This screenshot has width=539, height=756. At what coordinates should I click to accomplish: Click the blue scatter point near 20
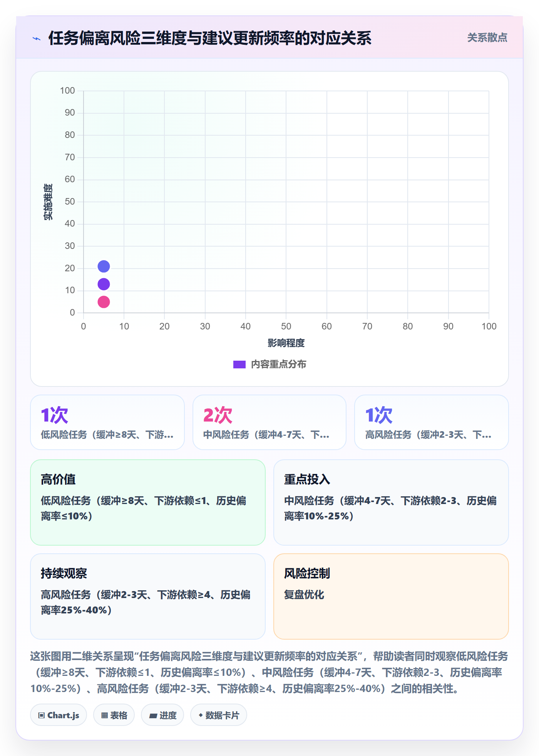104,266
